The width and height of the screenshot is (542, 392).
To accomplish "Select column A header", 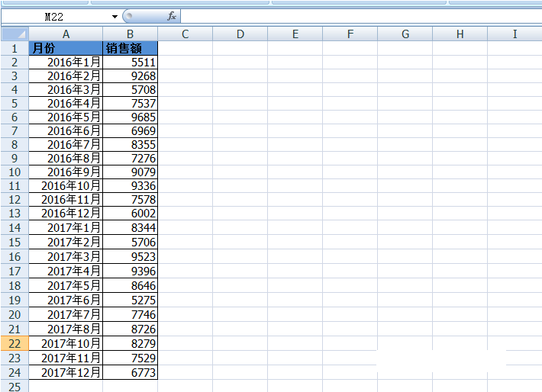I will pos(66,34).
